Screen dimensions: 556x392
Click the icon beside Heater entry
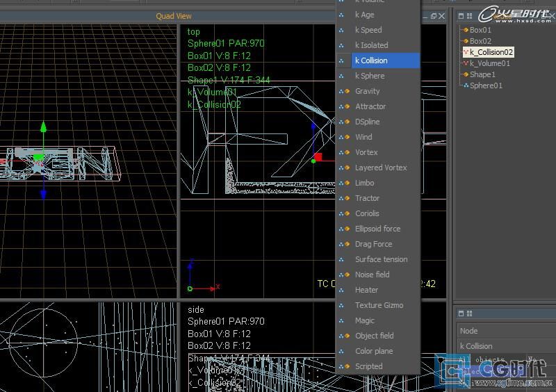tap(341, 290)
